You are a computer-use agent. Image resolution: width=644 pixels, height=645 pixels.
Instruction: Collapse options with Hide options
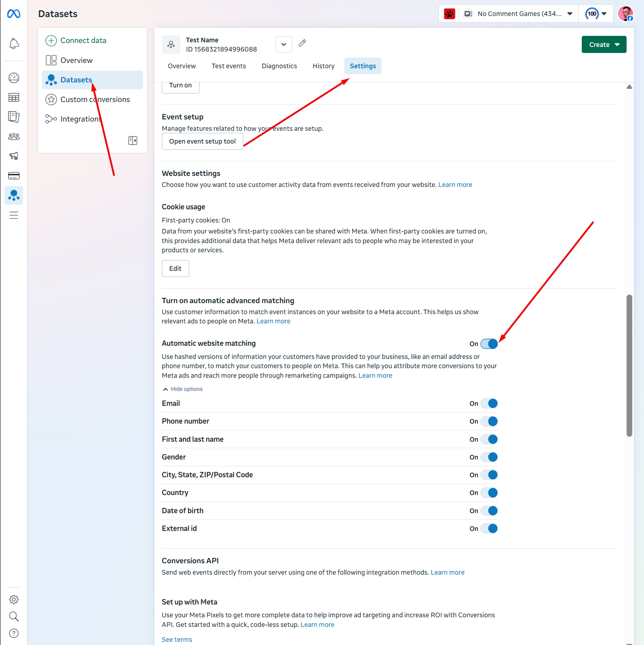(183, 389)
